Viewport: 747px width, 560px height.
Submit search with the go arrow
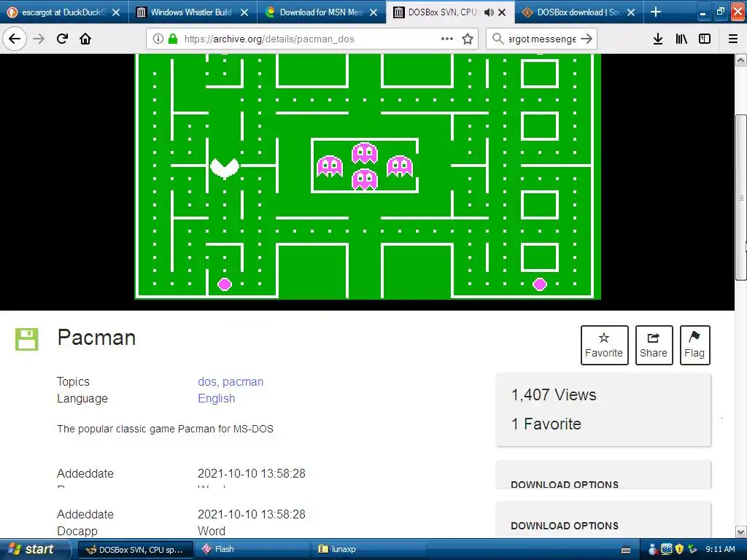587,39
